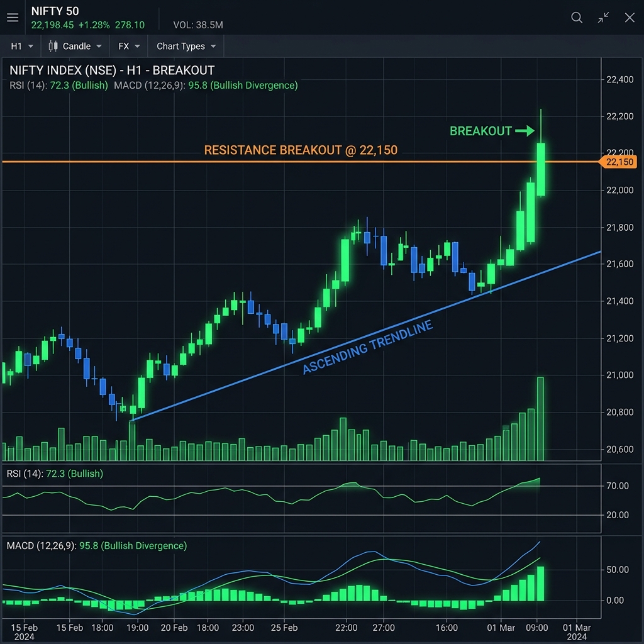Click the tallest volume bar
The height and width of the screenshot is (644, 644).
pyautogui.click(x=540, y=418)
